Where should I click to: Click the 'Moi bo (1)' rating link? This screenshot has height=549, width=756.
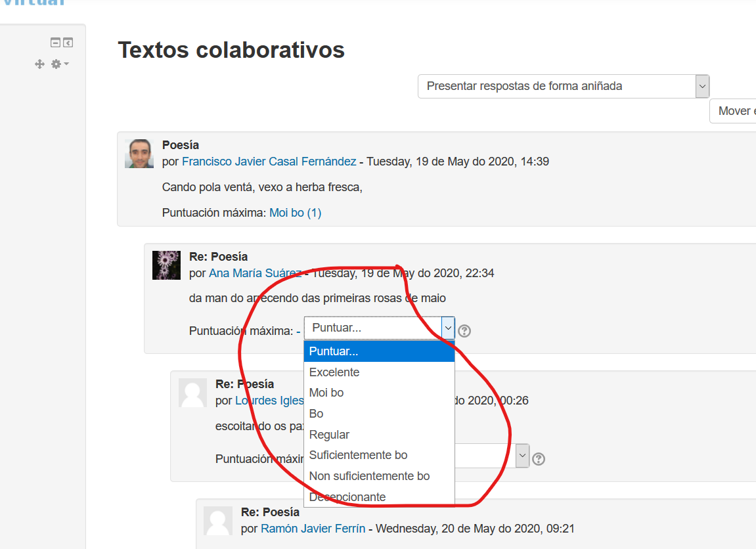(295, 213)
